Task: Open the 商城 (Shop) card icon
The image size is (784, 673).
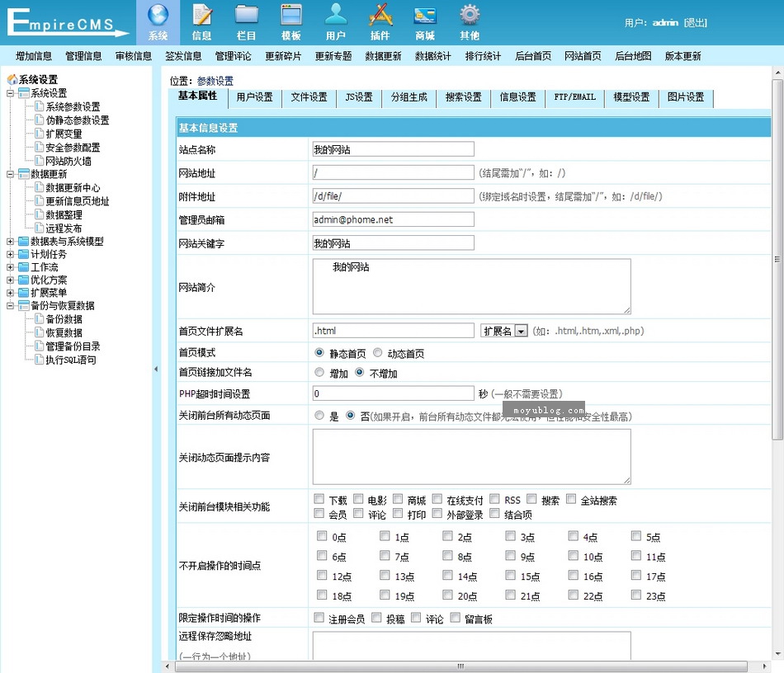Action: [425, 16]
